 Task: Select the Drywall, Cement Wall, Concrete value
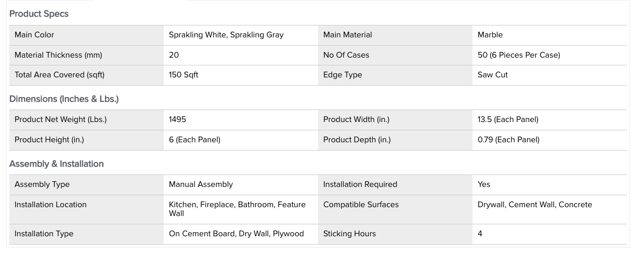pos(535,205)
